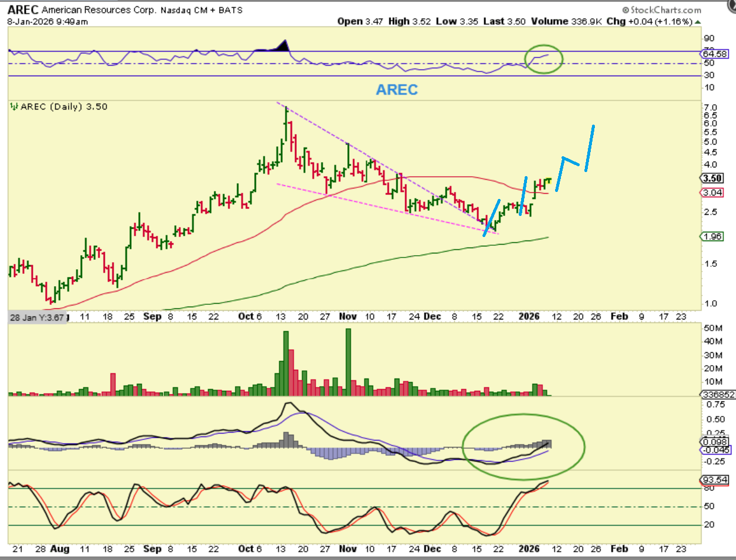Click the stochastic value tag 93.54
The image size is (736, 560).
[x=715, y=480]
